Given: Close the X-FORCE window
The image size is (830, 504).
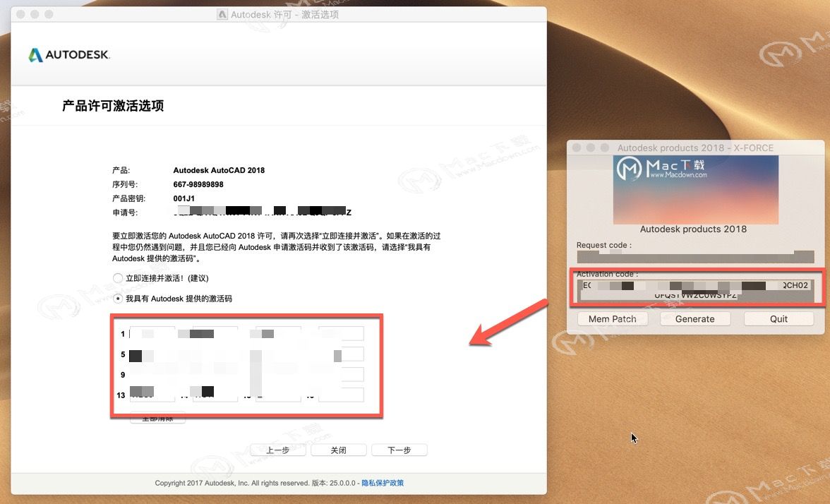Looking at the screenshot, I should click(x=577, y=148).
